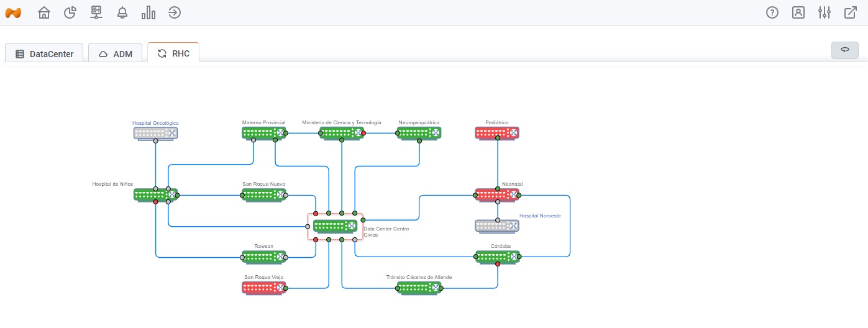868x328 pixels.
Task: Select the Data Center Centro Cívico node
Action: pyautogui.click(x=335, y=226)
